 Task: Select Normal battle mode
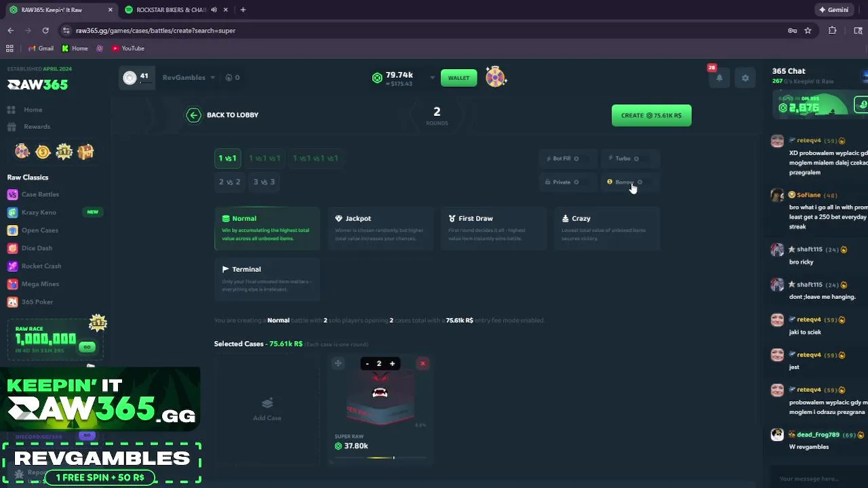[x=267, y=228]
